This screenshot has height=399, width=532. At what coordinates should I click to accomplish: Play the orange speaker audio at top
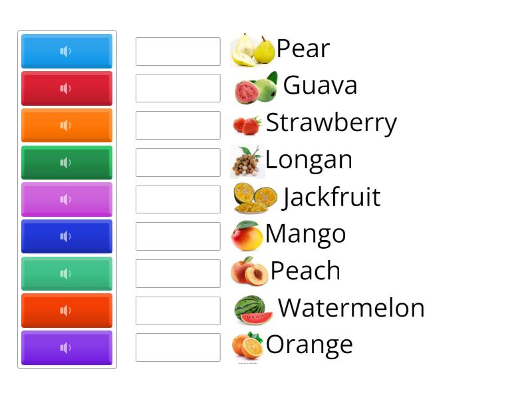click(x=66, y=125)
